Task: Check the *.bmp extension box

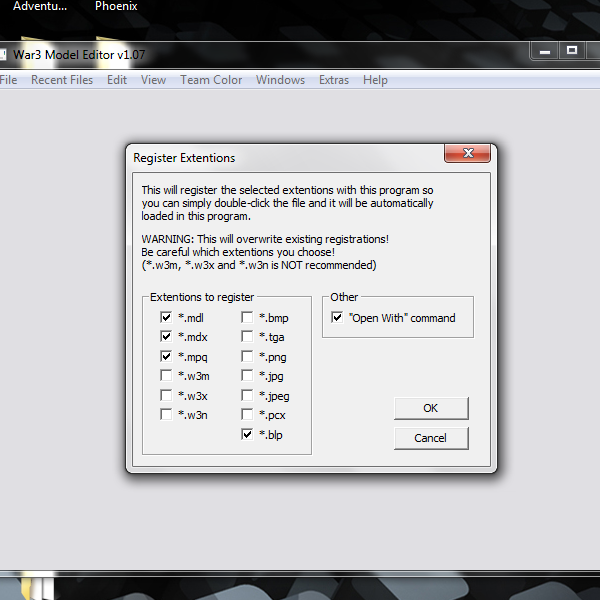Action: (x=247, y=317)
